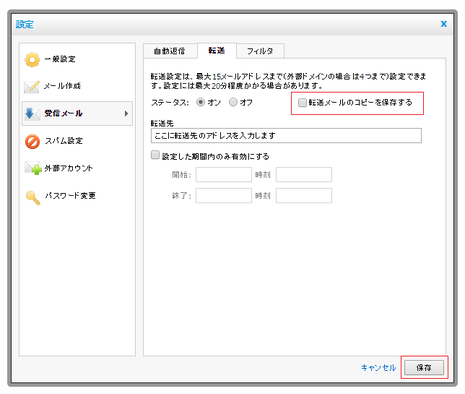Click the 終了 date field
This screenshot has height=394, width=465.
click(224, 196)
